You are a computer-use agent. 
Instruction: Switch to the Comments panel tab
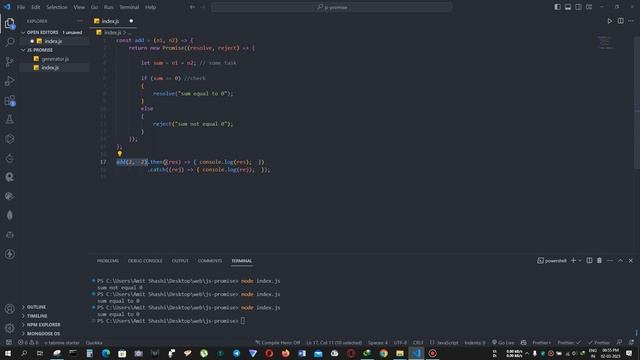coord(210,261)
